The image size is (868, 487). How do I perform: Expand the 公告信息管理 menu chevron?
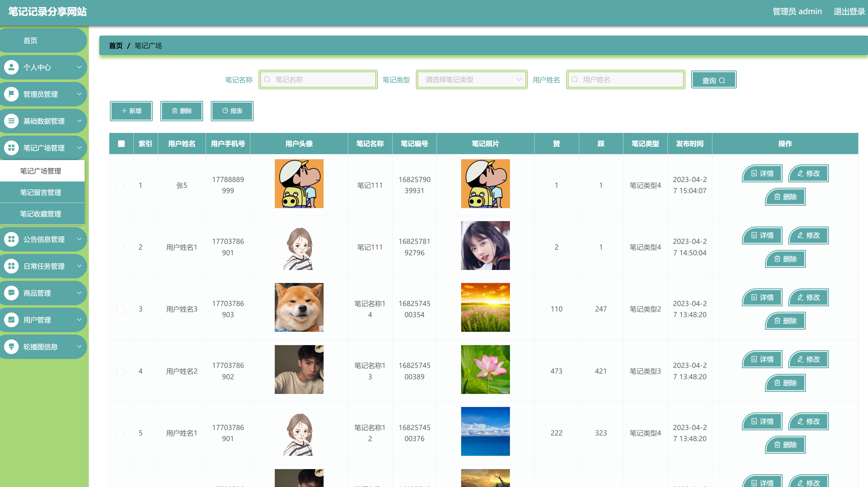coord(79,239)
